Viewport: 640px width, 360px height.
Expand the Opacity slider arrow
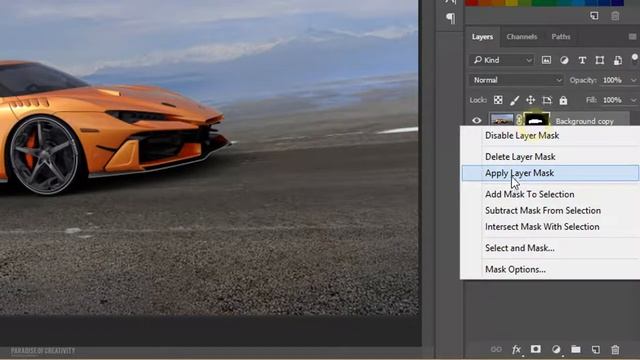click(633, 80)
